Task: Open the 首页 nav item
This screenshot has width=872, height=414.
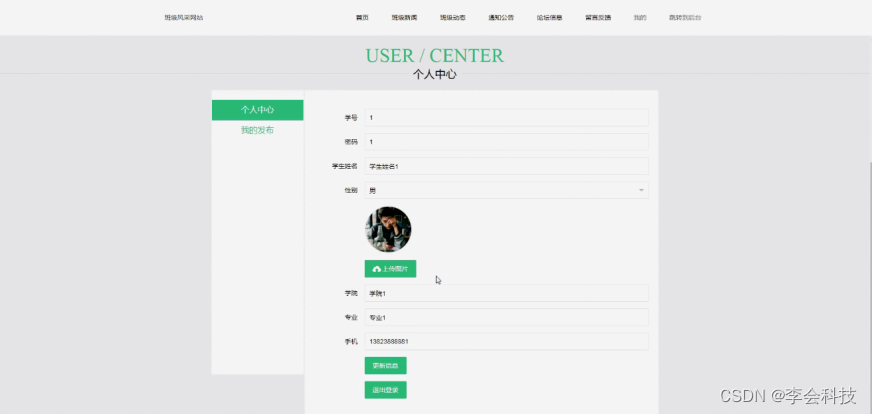Action: click(x=362, y=18)
